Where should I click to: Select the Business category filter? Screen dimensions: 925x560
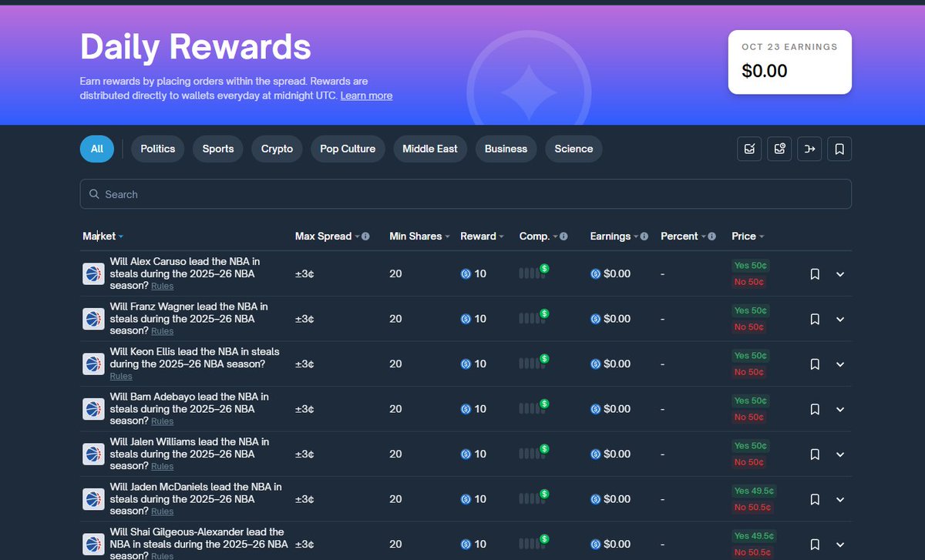coord(506,149)
